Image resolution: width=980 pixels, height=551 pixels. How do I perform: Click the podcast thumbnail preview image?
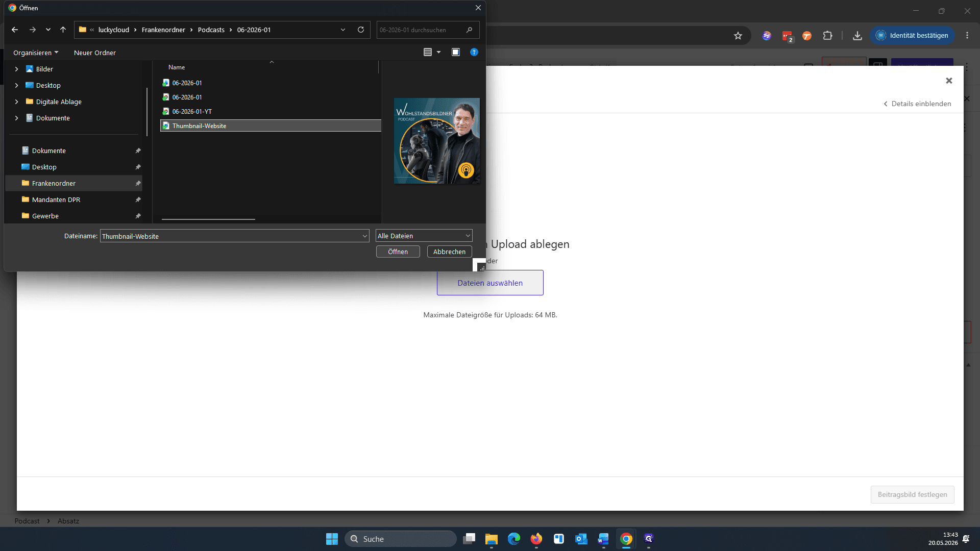coord(437,141)
